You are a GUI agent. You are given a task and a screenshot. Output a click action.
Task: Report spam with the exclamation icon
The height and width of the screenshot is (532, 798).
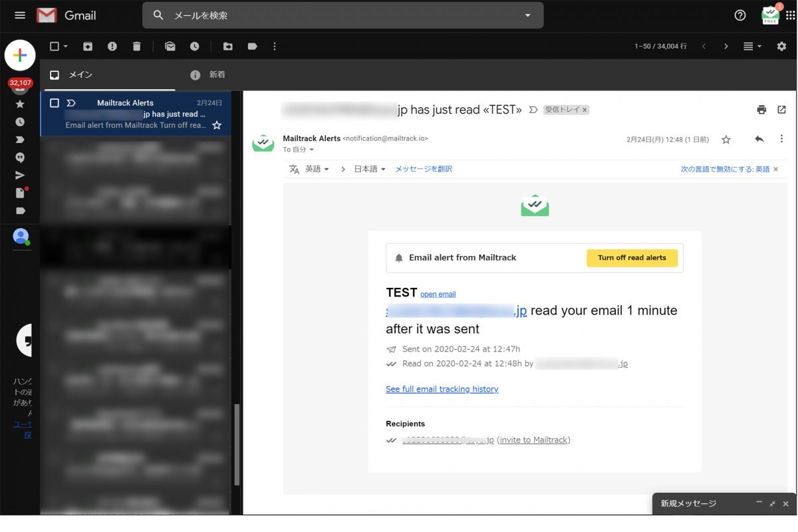click(112, 47)
